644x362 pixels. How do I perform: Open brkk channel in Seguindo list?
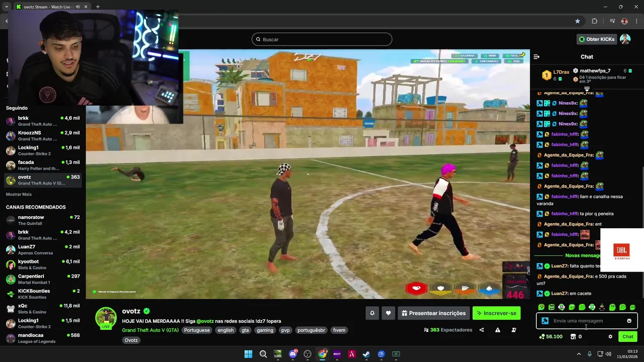coord(43,121)
